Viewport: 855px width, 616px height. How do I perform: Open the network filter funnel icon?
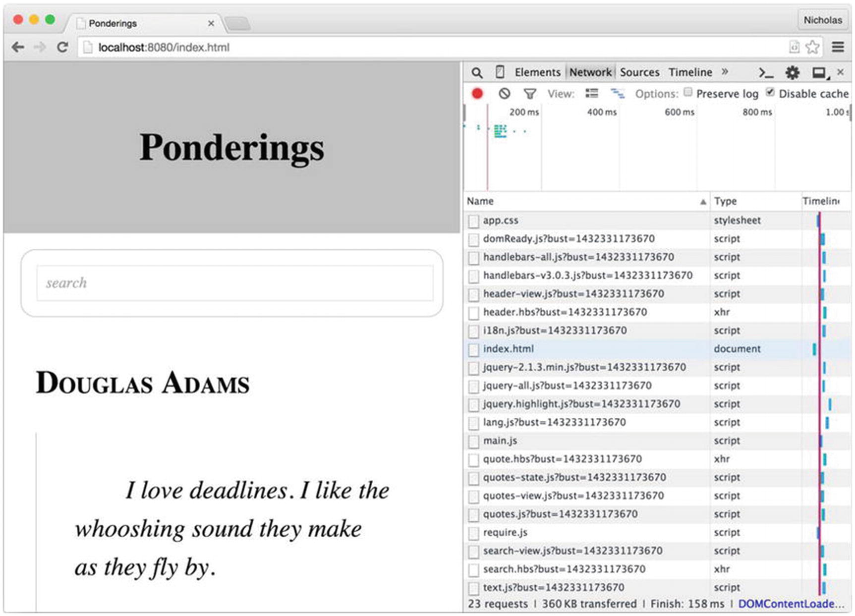point(529,94)
